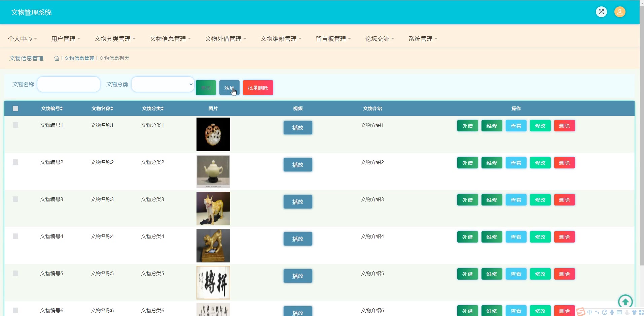Sort by 文物名称 column header
This screenshot has width=644, height=316.
point(102,108)
